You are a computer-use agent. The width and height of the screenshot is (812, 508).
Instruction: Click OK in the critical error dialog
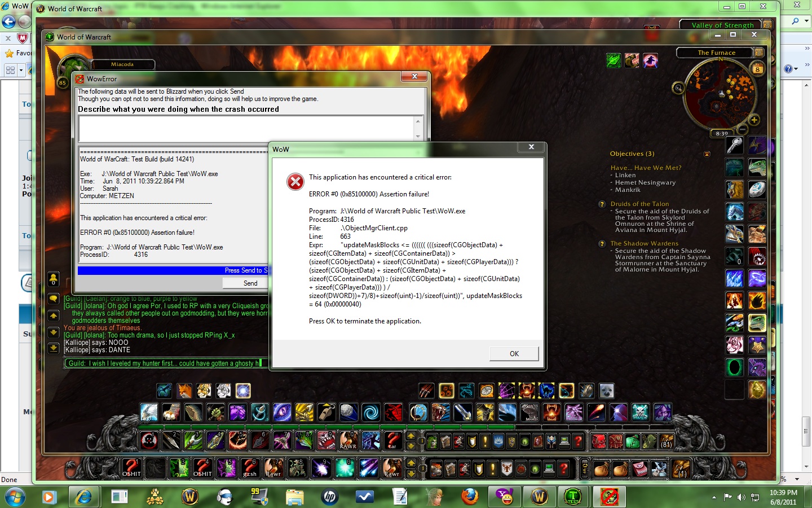tap(514, 354)
